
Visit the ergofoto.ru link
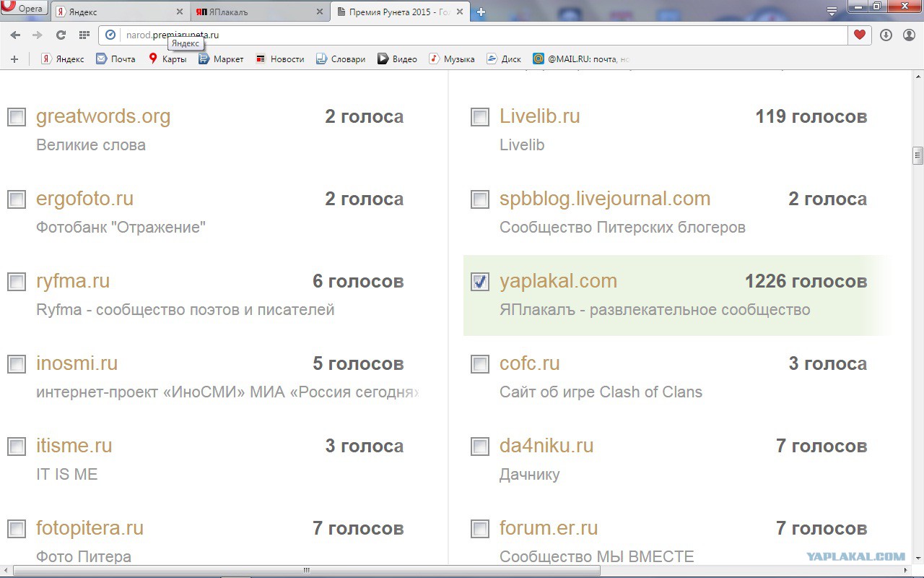coord(84,199)
